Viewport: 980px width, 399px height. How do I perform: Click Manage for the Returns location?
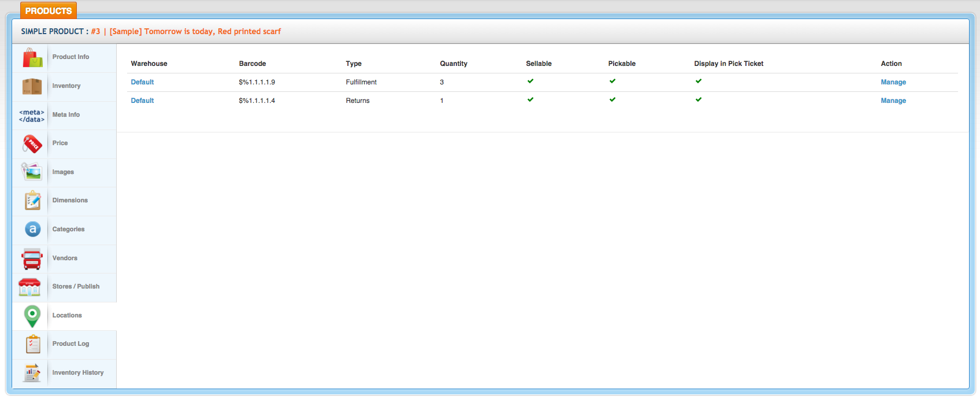click(x=893, y=101)
